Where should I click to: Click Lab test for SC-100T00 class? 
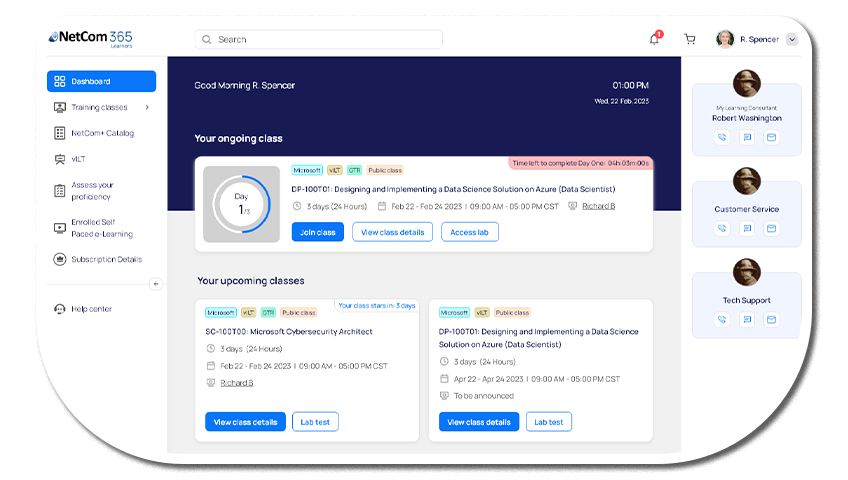pos(315,422)
